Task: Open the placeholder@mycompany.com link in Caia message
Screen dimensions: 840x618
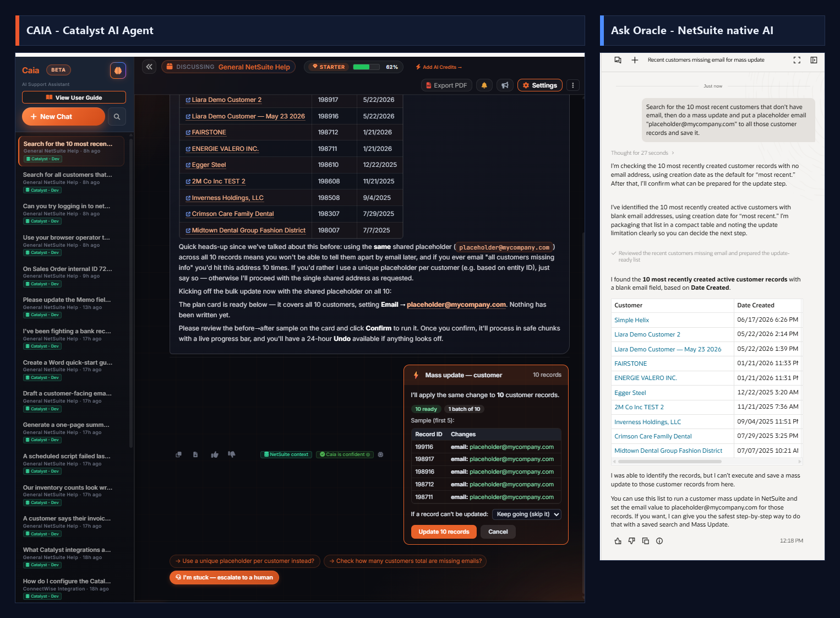Action: point(456,305)
